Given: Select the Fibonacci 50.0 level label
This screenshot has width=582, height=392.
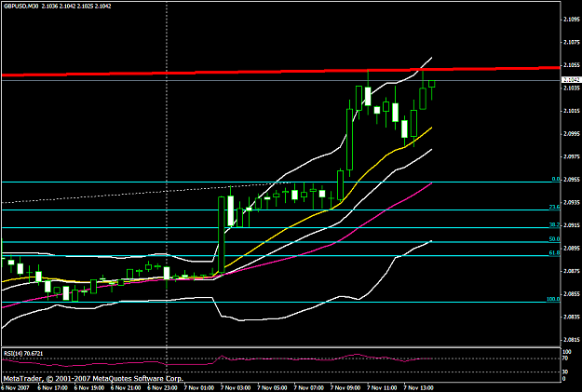Looking at the screenshot, I should pyautogui.click(x=555, y=238).
